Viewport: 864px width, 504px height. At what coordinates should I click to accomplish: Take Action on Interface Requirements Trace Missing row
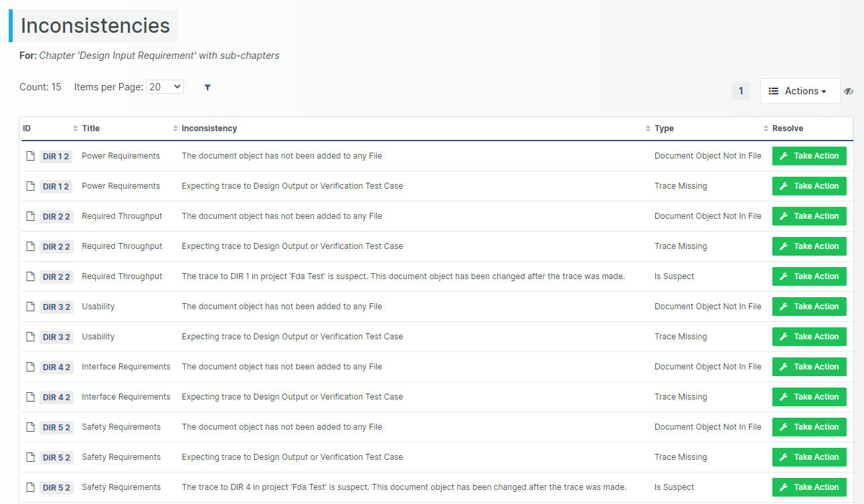coord(809,397)
